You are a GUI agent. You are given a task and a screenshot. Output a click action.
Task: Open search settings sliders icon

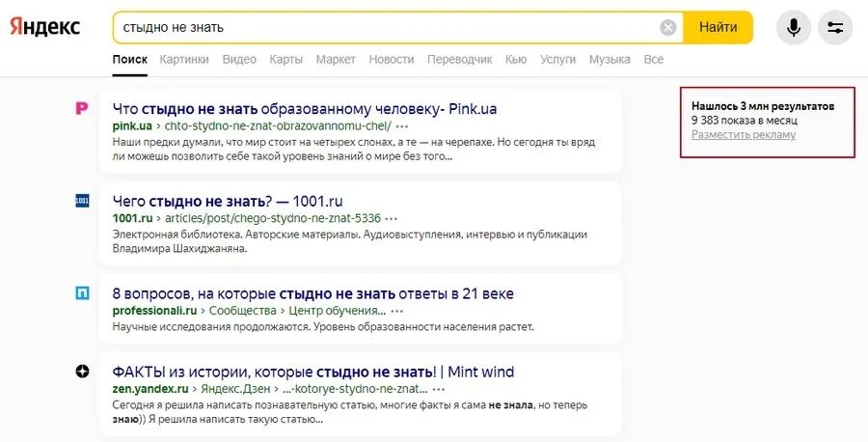pos(835,27)
